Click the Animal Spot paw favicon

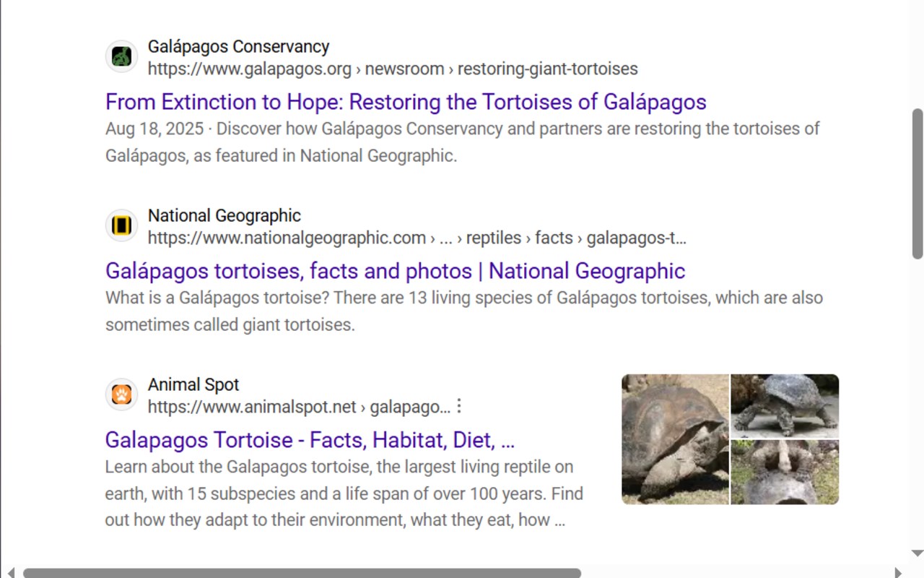pos(121,394)
